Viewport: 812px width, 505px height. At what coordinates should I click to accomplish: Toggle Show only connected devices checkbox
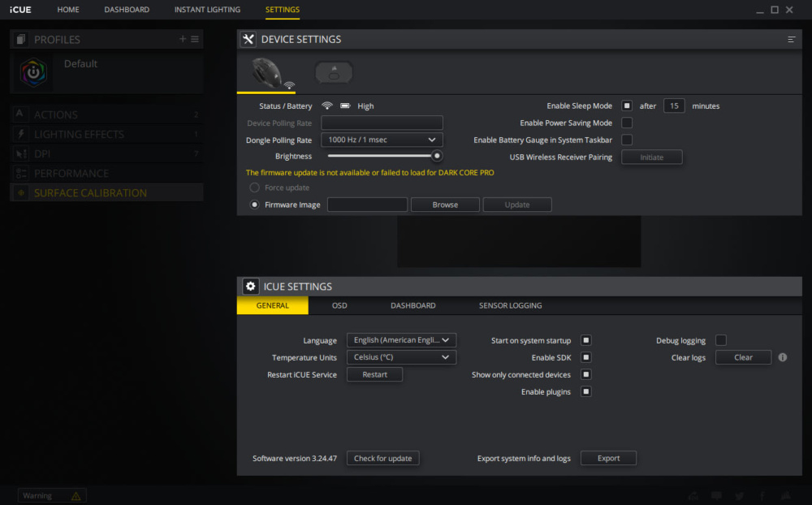(x=585, y=374)
